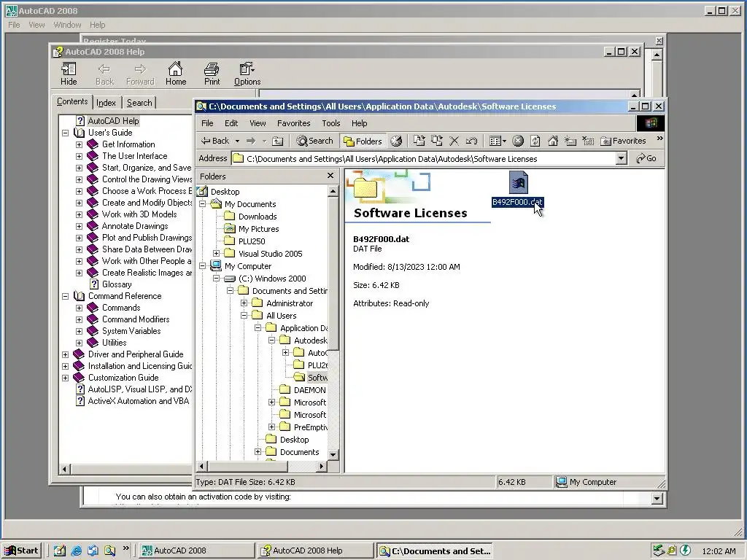Click the Refresh icon in Explorer toolbar
Screen dimensions: 747x560
click(x=535, y=141)
